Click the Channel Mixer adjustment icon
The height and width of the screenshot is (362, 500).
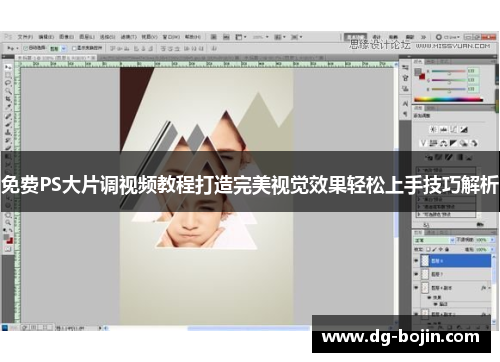(474, 143)
